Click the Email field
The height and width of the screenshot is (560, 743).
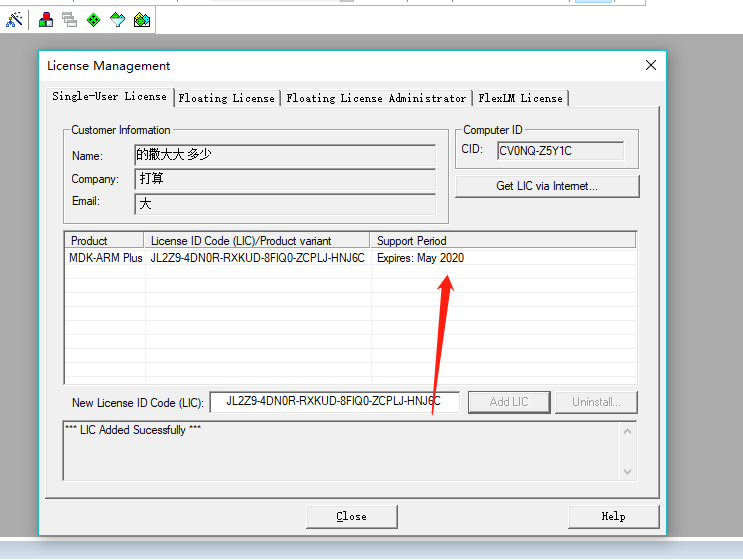tap(285, 204)
